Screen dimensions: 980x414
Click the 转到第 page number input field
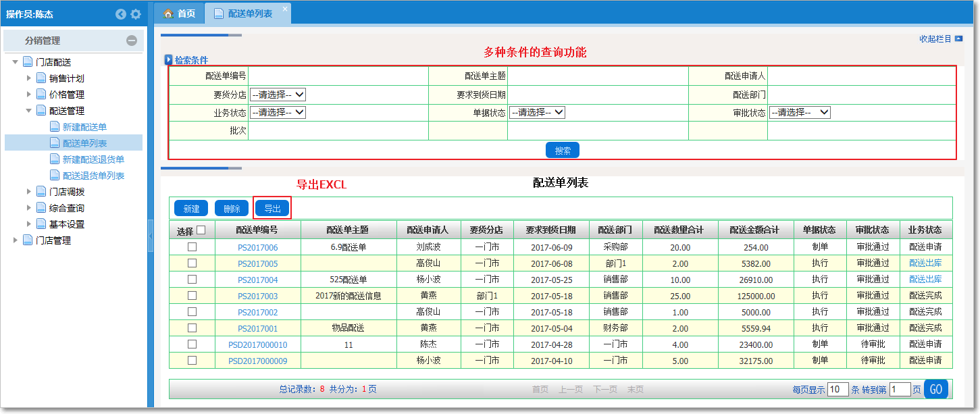pyautogui.click(x=900, y=388)
